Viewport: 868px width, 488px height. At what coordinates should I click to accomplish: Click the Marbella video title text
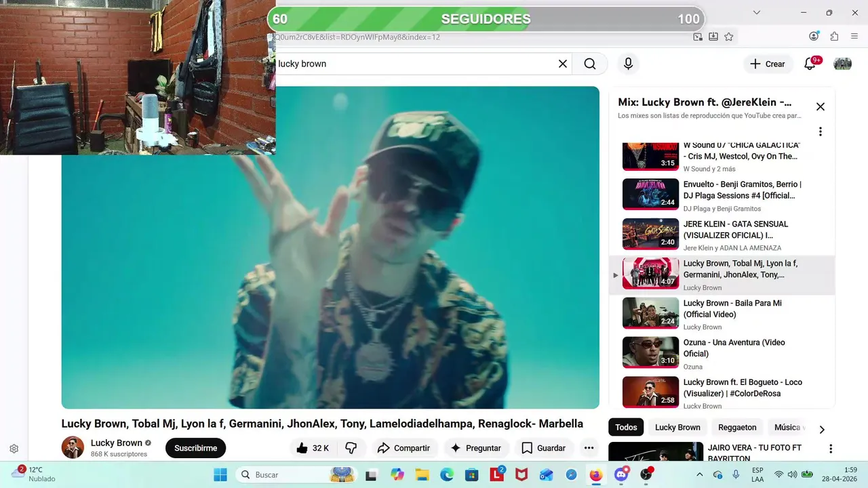pyautogui.click(x=322, y=424)
